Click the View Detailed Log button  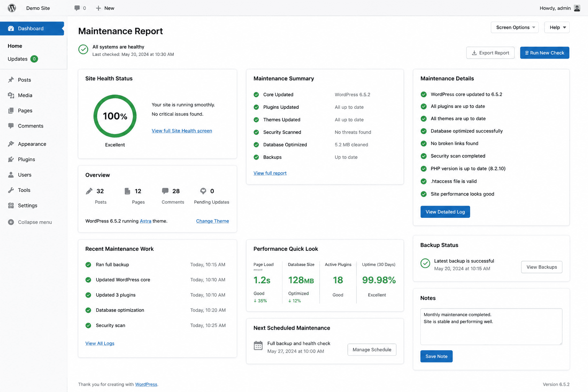point(445,212)
